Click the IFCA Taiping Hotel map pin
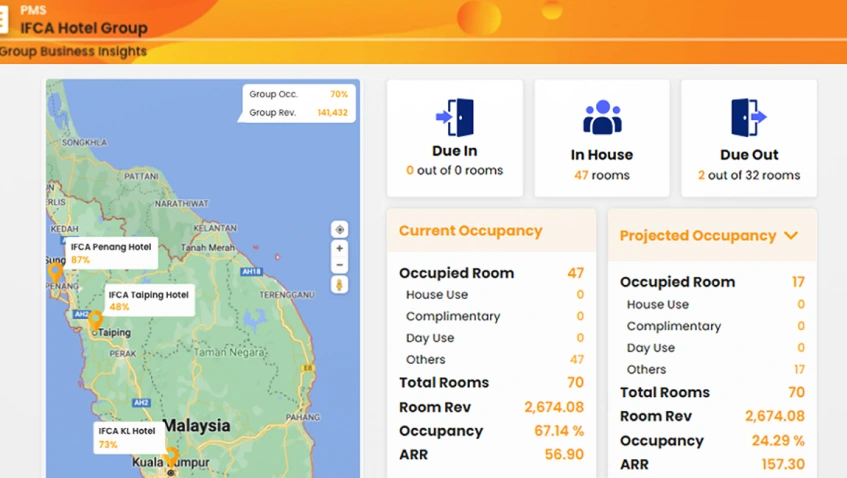The width and height of the screenshot is (847, 478). [x=95, y=320]
